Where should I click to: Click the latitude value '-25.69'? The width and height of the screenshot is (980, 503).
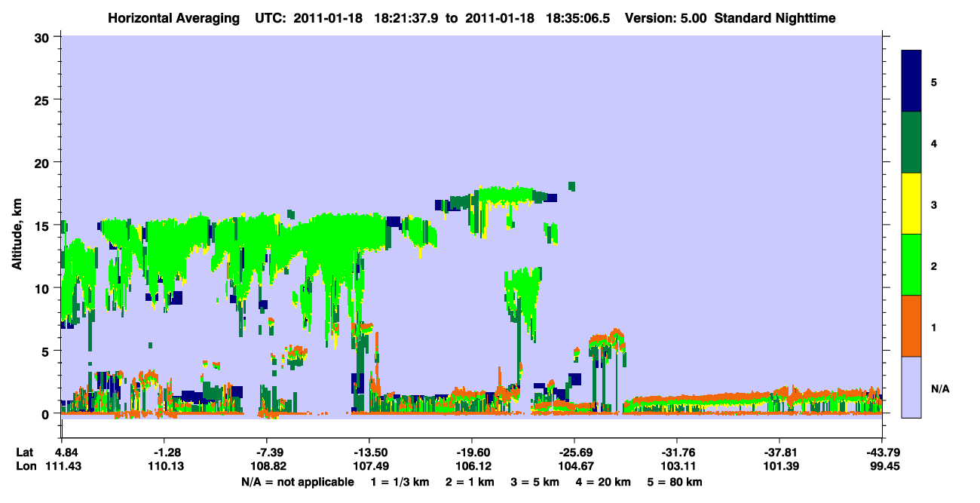coord(574,452)
